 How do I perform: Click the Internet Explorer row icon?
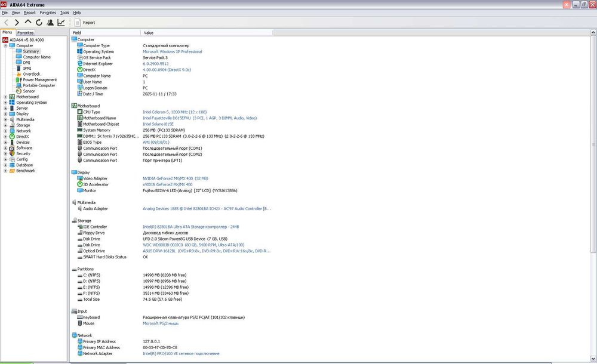coord(80,64)
